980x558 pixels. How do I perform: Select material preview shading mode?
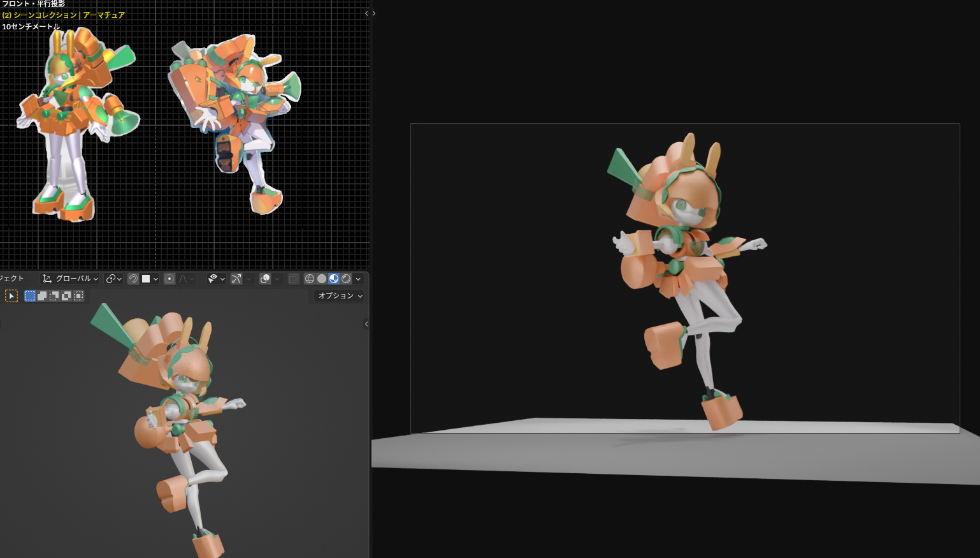click(x=334, y=279)
